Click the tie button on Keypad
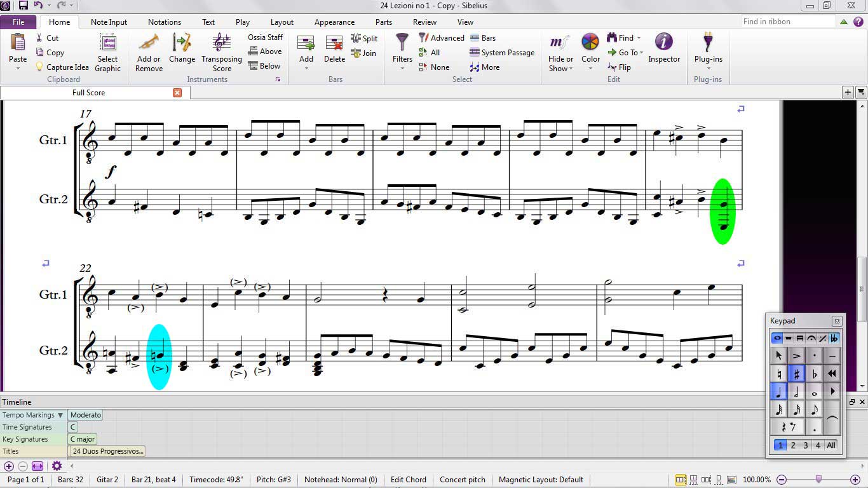The height and width of the screenshot is (488, 868). pos(832,418)
